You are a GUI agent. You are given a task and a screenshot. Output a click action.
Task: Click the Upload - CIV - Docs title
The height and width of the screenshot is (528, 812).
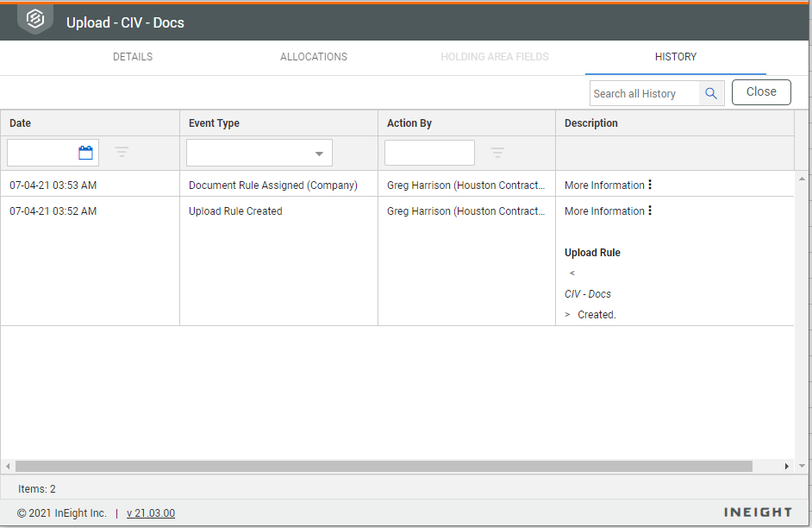[x=125, y=22]
